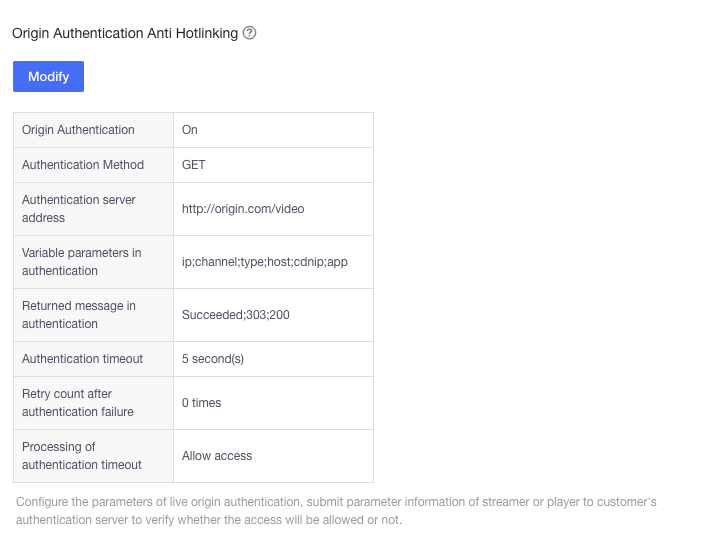The width and height of the screenshot is (703, 541).
Task: Select the Origin Authentication Anti Hotlinking heading
Action: [125, 33]
